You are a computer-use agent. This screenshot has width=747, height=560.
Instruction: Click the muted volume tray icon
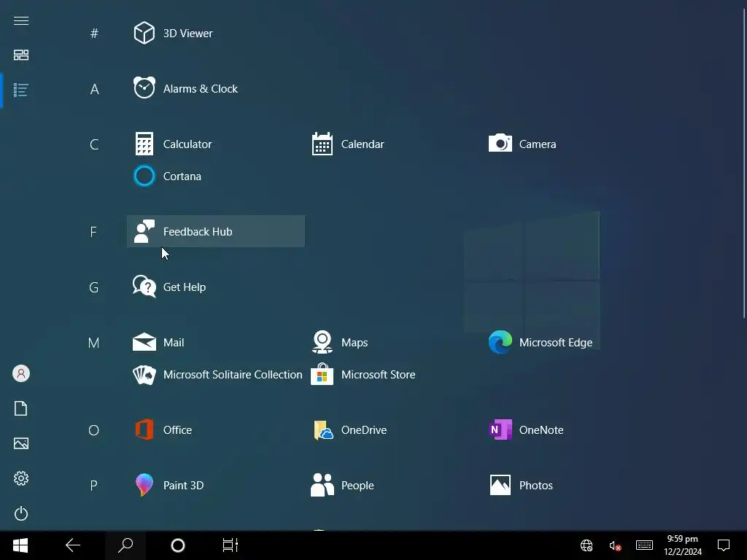615,545
